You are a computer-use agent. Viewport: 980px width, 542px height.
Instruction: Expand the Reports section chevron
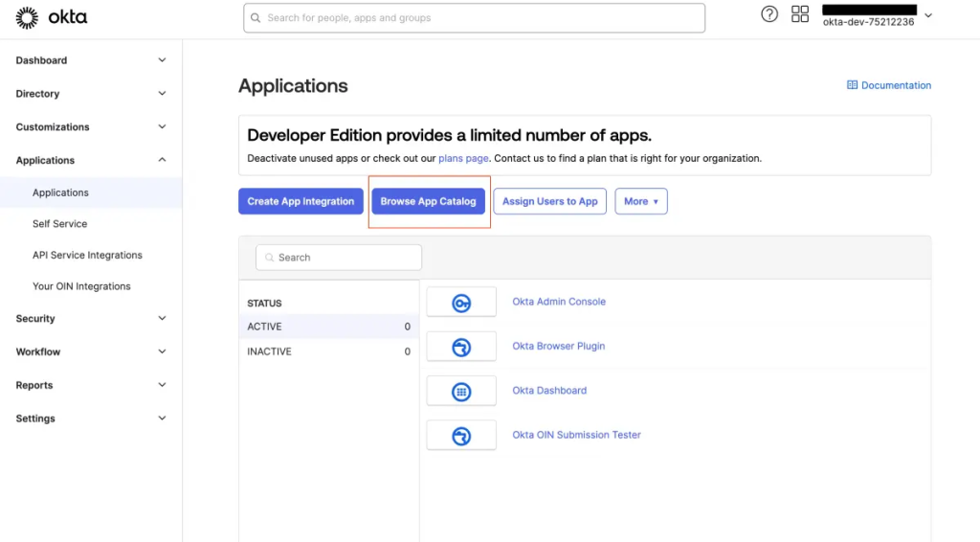click(x=162, y=384)
